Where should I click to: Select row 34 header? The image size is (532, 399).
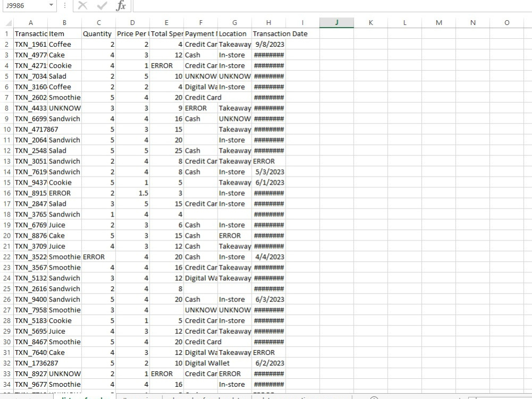[7, 385]
